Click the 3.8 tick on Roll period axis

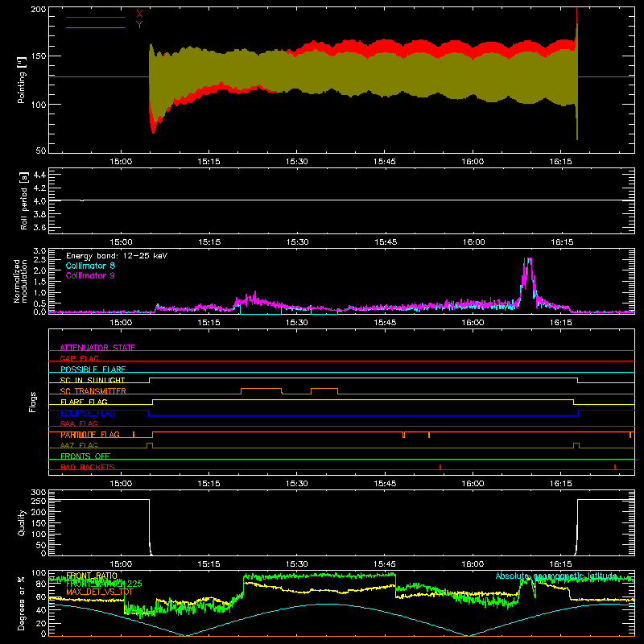[39, 214]
